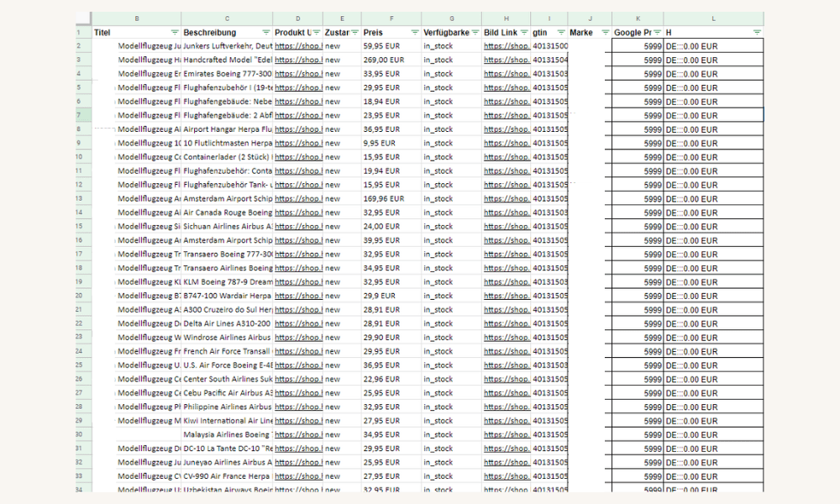
Task: Select cell 'French Air Force Transall'
Action: tap(227, 351)
